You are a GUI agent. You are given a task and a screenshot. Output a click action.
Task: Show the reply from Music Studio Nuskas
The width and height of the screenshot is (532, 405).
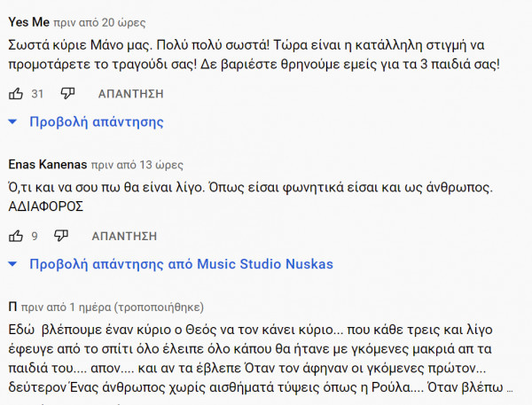coord(181,264)
